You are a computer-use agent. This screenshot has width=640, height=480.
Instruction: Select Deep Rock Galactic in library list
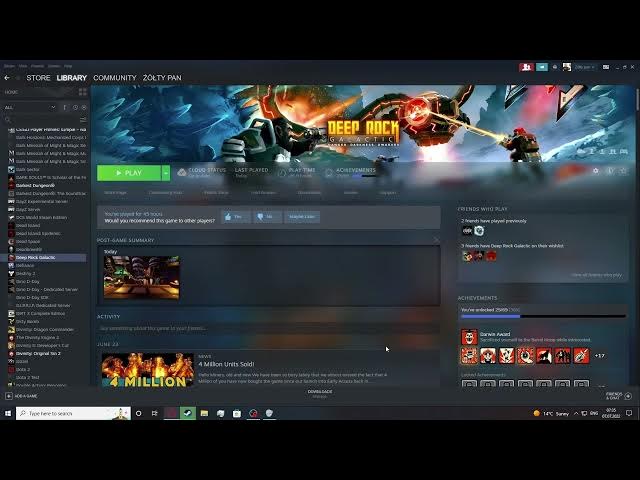[43, 258]
